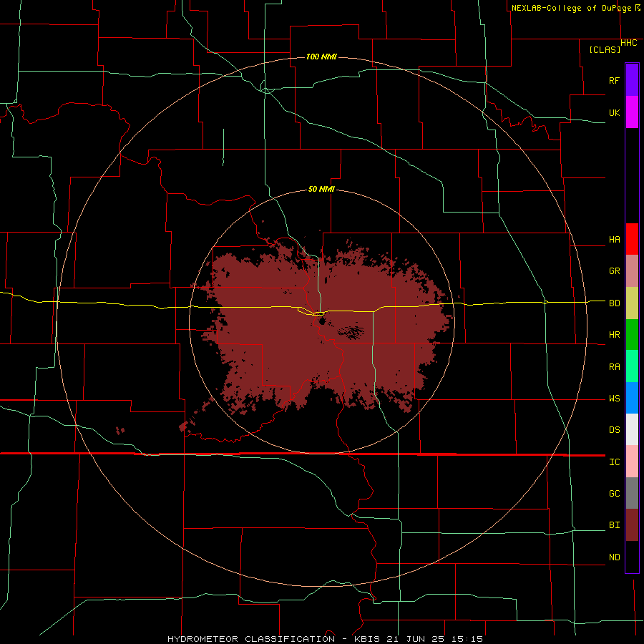Click the light pink IC legend swatch
Screen dimensions: 644x644
[x=632, y=462]
